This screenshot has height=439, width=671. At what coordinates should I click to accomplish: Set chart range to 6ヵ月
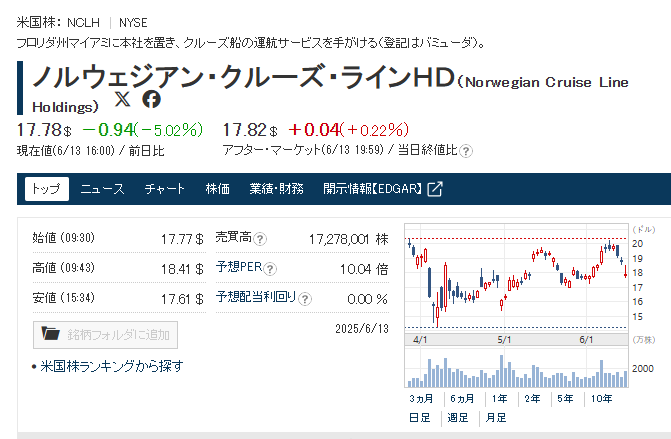click(x=462, y=399)
